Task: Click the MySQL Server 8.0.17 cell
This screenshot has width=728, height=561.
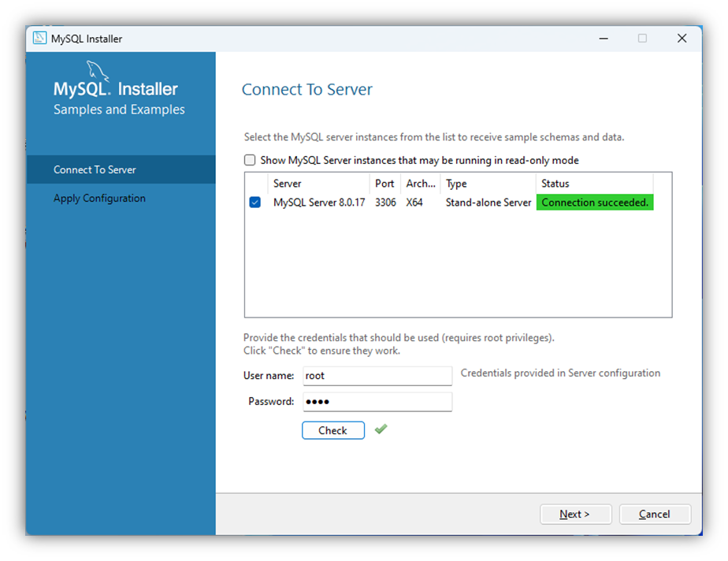Action: point(319,202)
